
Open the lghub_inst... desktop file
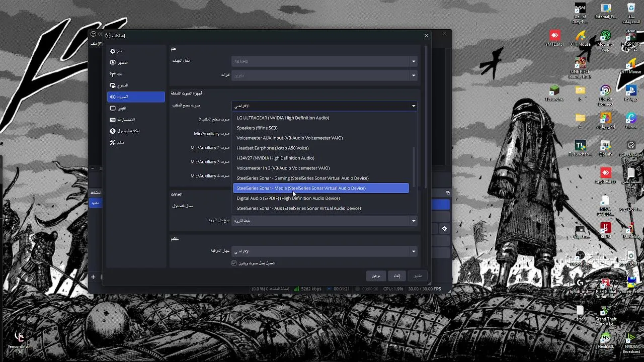click(580, 286)
